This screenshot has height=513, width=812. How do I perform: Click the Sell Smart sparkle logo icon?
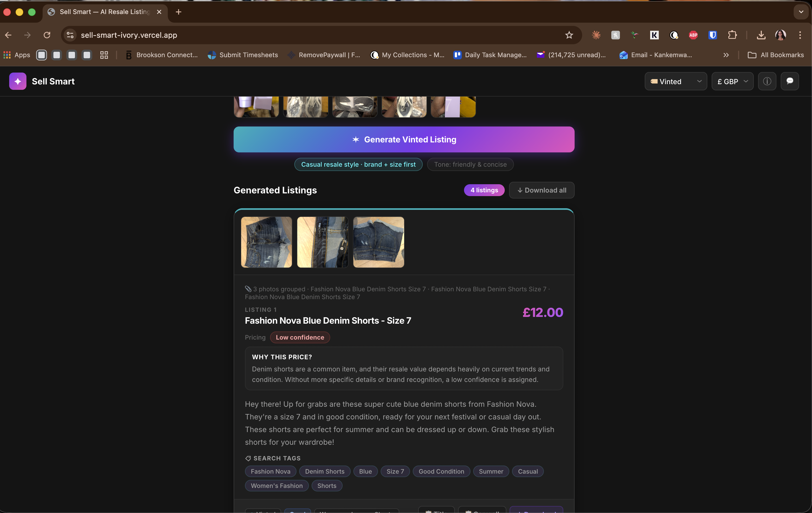click(18, 81)
